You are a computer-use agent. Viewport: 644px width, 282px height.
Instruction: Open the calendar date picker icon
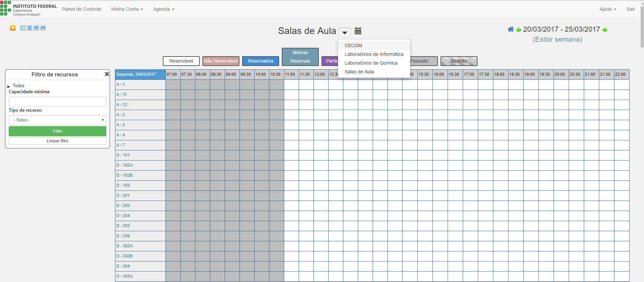[x=358, y=31]
